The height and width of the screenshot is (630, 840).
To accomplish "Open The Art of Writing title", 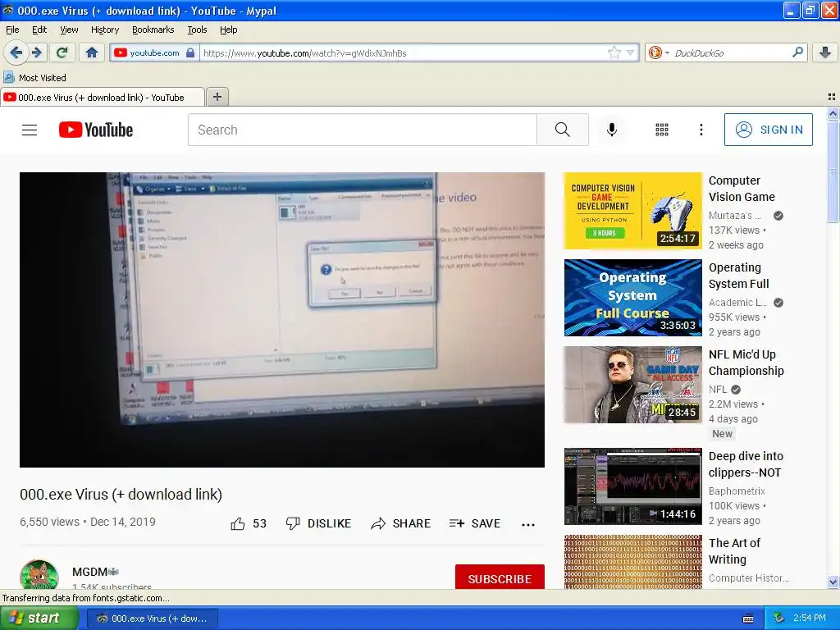I will (734, 550).
